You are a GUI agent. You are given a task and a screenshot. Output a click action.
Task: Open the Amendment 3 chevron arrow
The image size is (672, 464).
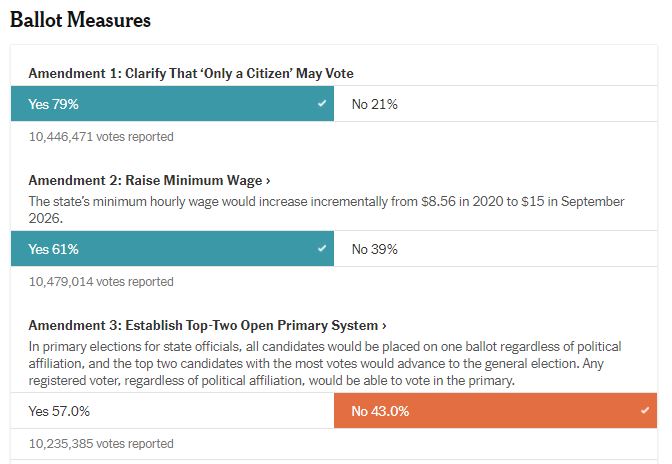(x=384, y=326)
